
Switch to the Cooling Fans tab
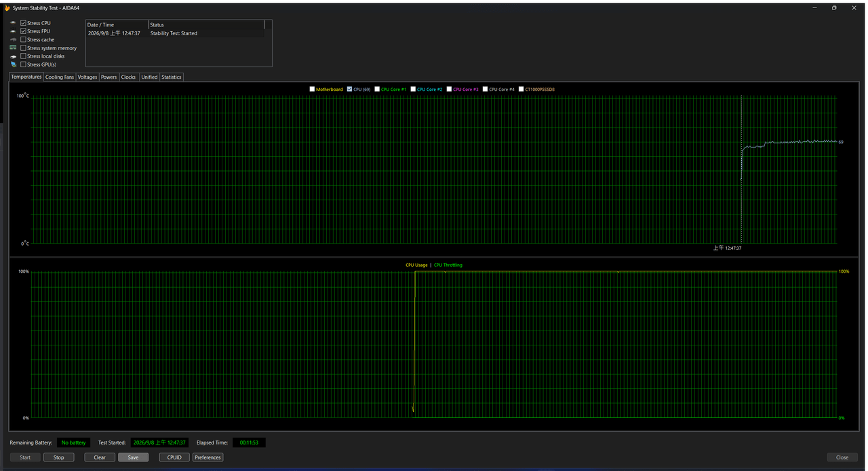click(x=60, y=77)
